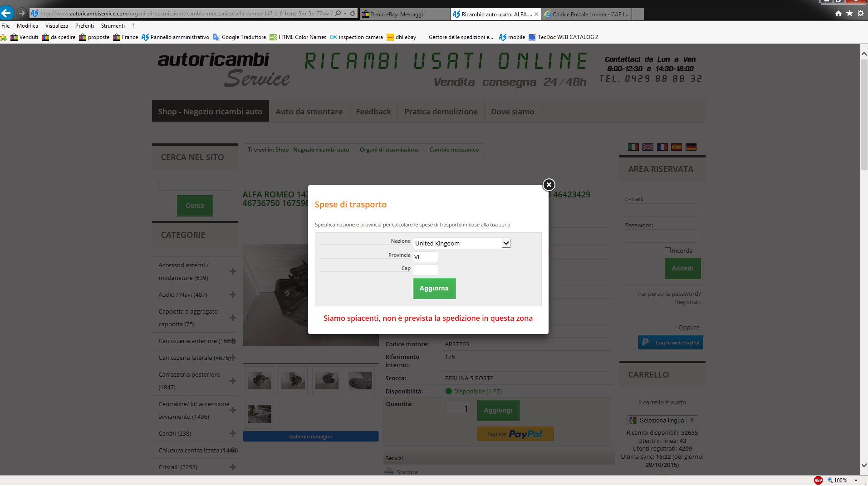Open the browser home page icon
Screen dimensions: 868x486
839,14
